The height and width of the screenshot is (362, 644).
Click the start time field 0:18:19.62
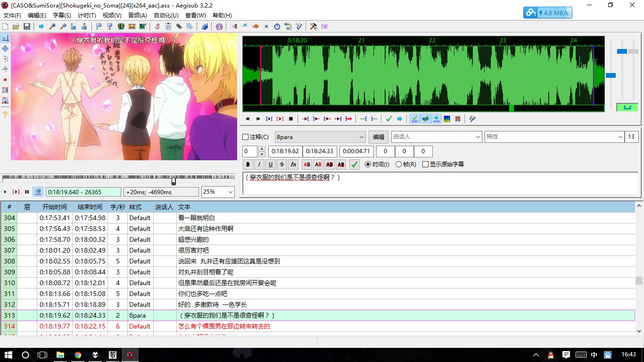coord(284,151)
